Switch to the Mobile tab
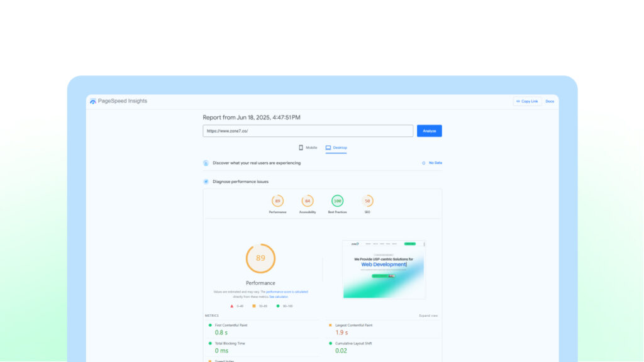Image resolution: width=644 pixels, height=362 pixels. [x=308, y=146]
